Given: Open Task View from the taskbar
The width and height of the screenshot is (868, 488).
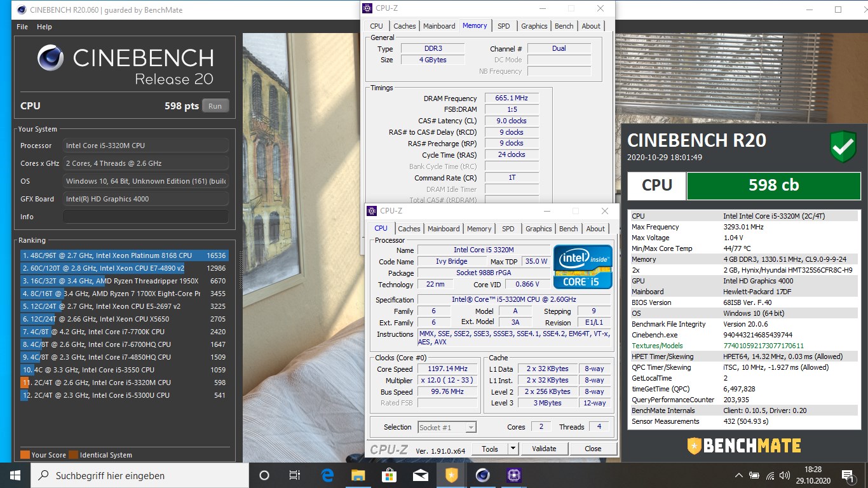Looking at the screenshot, I should [x=295, y=475].
